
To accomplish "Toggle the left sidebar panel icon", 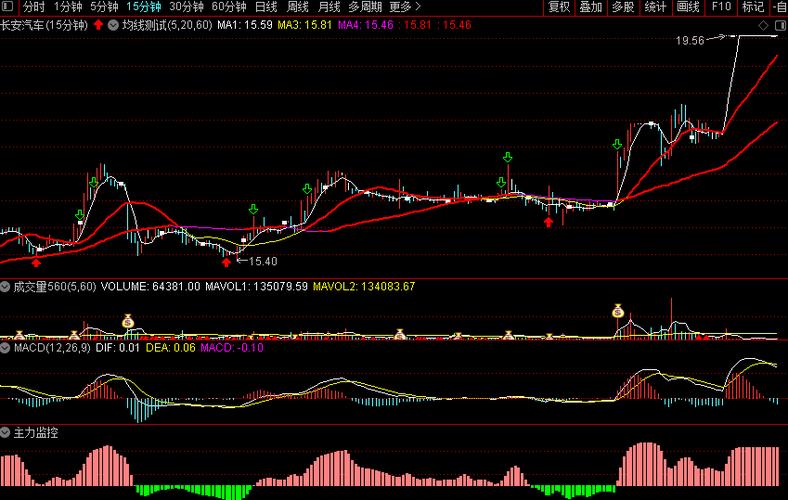I will pos(8,7).
